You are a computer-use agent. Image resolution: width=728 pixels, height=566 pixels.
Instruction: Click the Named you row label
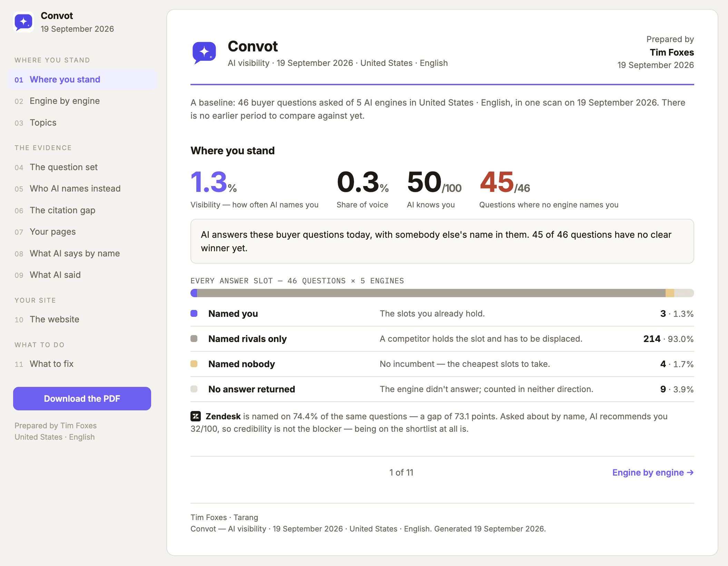pos(233,314)
